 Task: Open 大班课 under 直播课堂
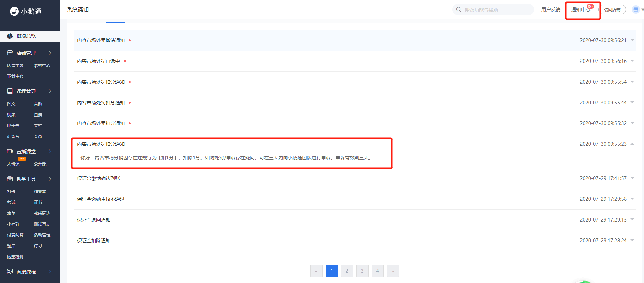[13, 164]
